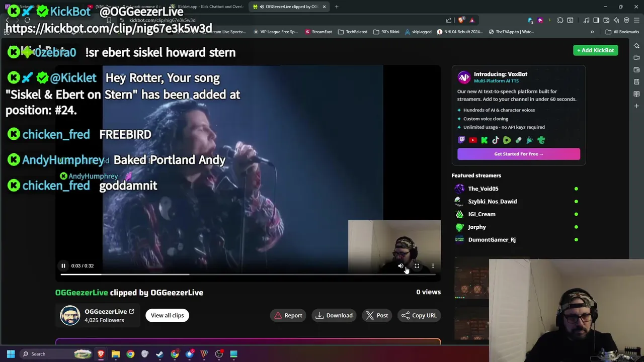Viewport: 644px width, 362px height.
Task: Open the TheTVApp.to bookmark
Action: (511, 32)
